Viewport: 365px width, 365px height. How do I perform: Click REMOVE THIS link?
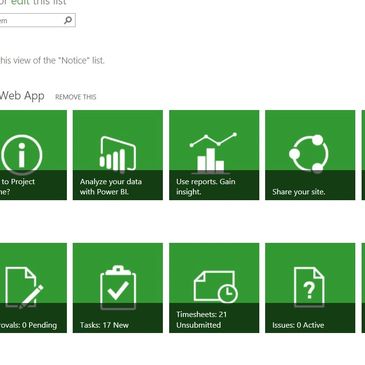click(76, 97)
